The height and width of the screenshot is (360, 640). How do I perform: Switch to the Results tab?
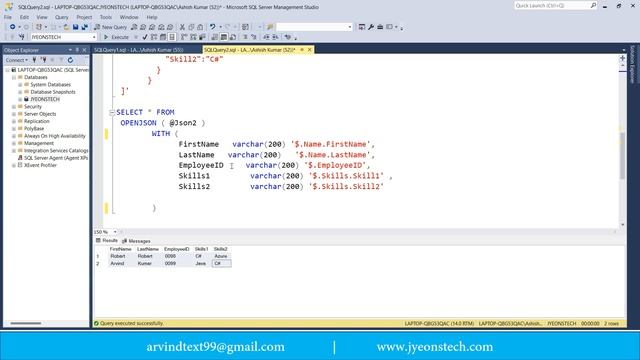click(107, 241)
